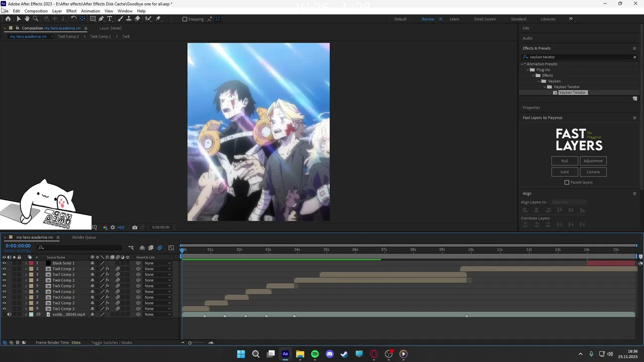
Task: Collapse the Animation Presets tree node
Action: click(522, 64)
